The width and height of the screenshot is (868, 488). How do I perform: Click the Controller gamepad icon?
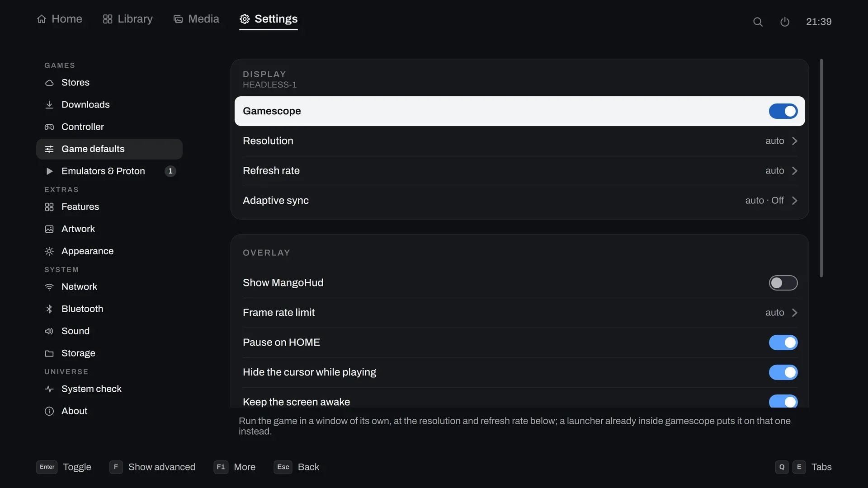[x=49, y=127]
